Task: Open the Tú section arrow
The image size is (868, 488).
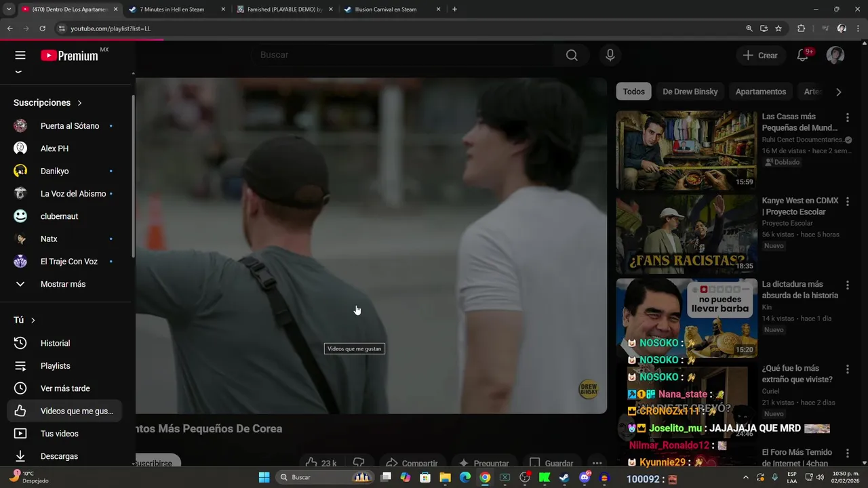Action: [33, 321]
